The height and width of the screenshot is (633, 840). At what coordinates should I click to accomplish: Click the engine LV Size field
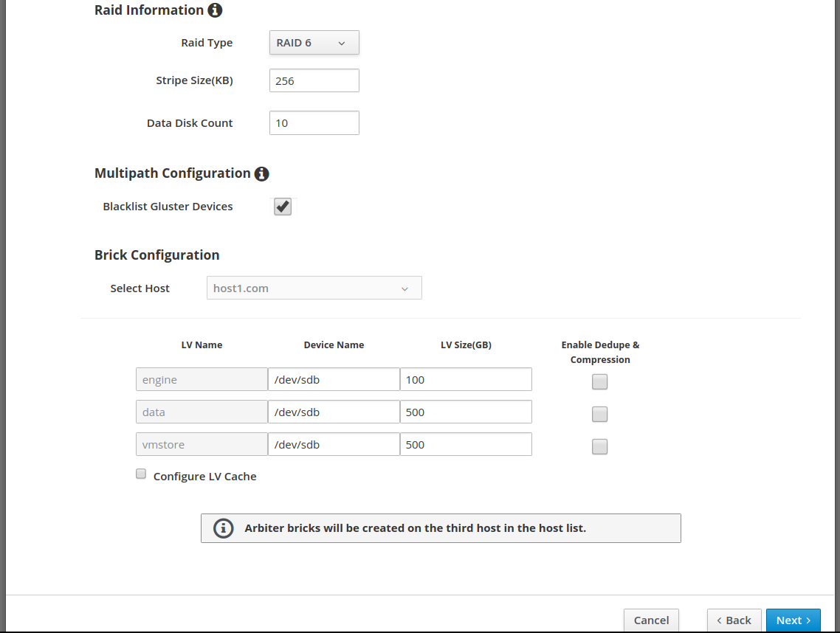465,380
